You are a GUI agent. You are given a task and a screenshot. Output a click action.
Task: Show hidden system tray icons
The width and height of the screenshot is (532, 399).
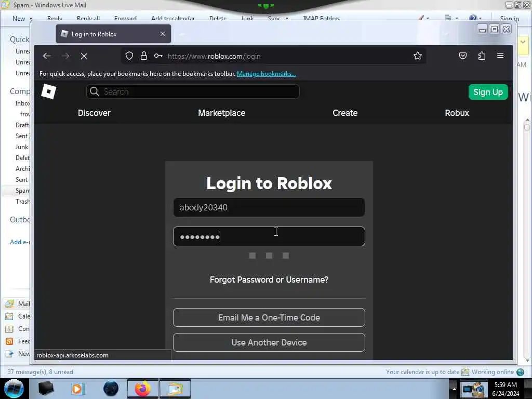click(454, 389)
